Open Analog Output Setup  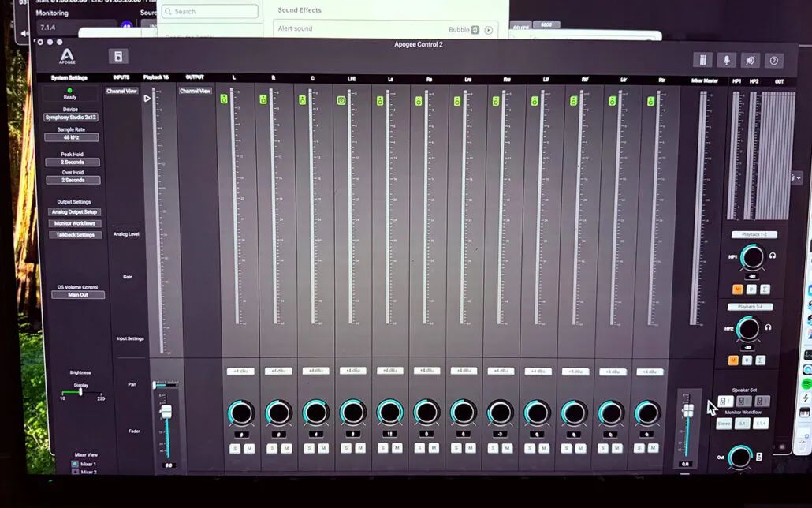(x=75, y=212)
